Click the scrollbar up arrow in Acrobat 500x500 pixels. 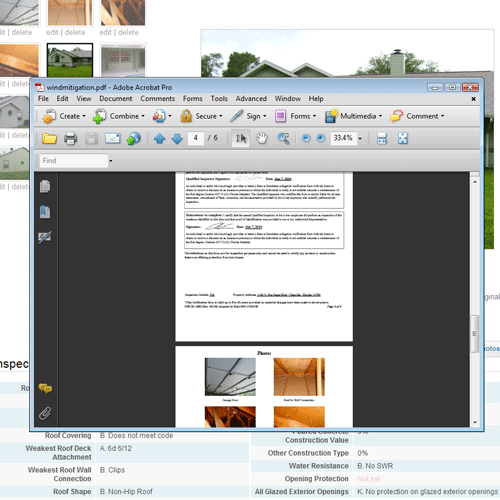pos(475,182)
